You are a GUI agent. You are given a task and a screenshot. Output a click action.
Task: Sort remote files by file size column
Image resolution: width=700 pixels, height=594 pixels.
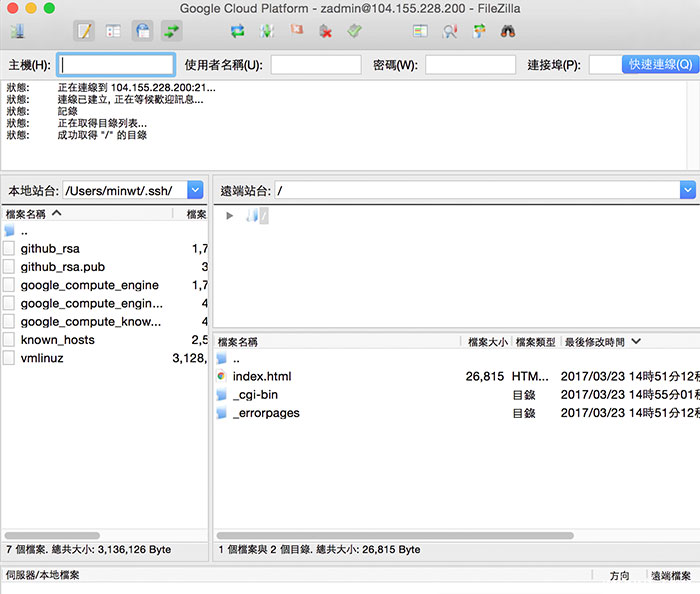point(487,342)
